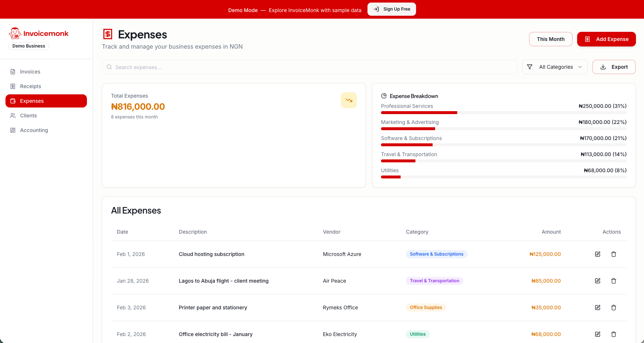Click the Professional Services progress bar
This screenshot has width=644, height=343.
click(504, 113)
